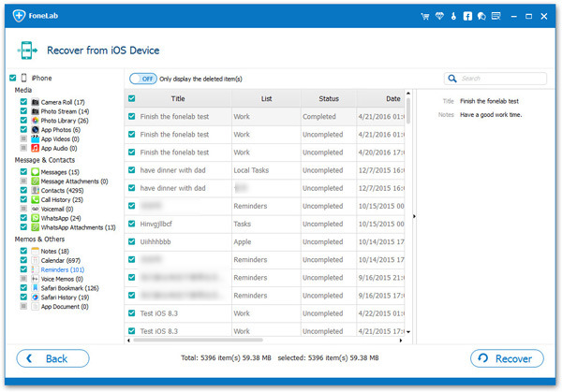Open Photo Library (26) category
This screenshot has width=562, height=392.
65,121
